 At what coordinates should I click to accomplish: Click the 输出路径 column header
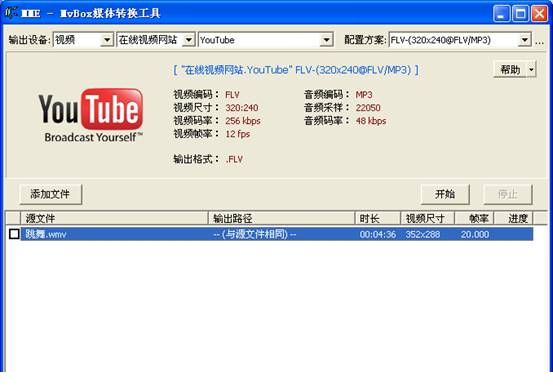tap(281, 218)
